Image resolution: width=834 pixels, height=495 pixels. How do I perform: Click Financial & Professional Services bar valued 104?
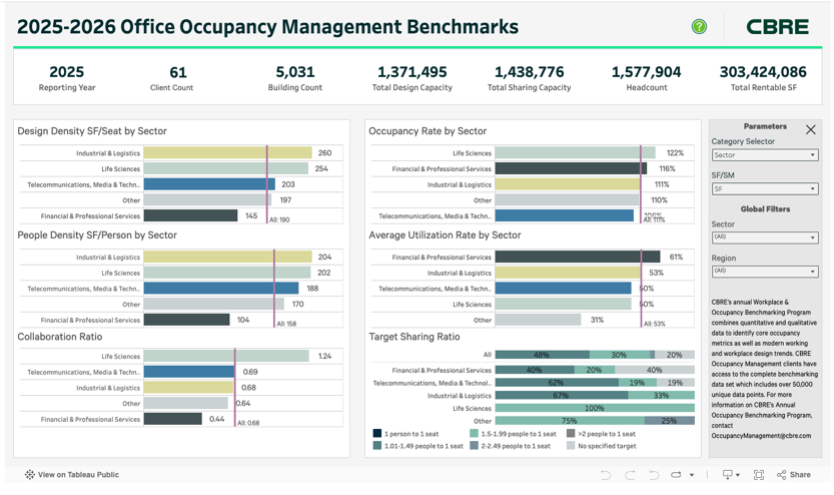point(187,320)
